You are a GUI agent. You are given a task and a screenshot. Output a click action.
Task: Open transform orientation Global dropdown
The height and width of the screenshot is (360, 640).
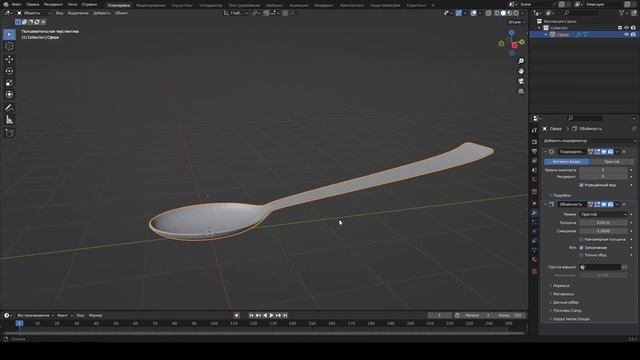236,13
